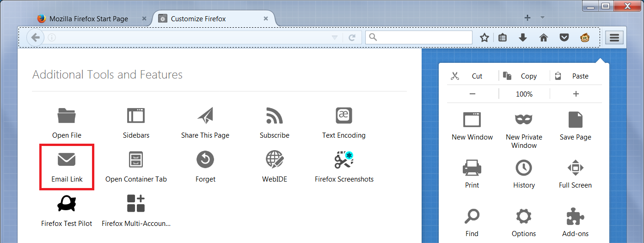Select the Find magnifier icon
The height and width of the screenshot is (243, 644).
click(x=472, y=216)
